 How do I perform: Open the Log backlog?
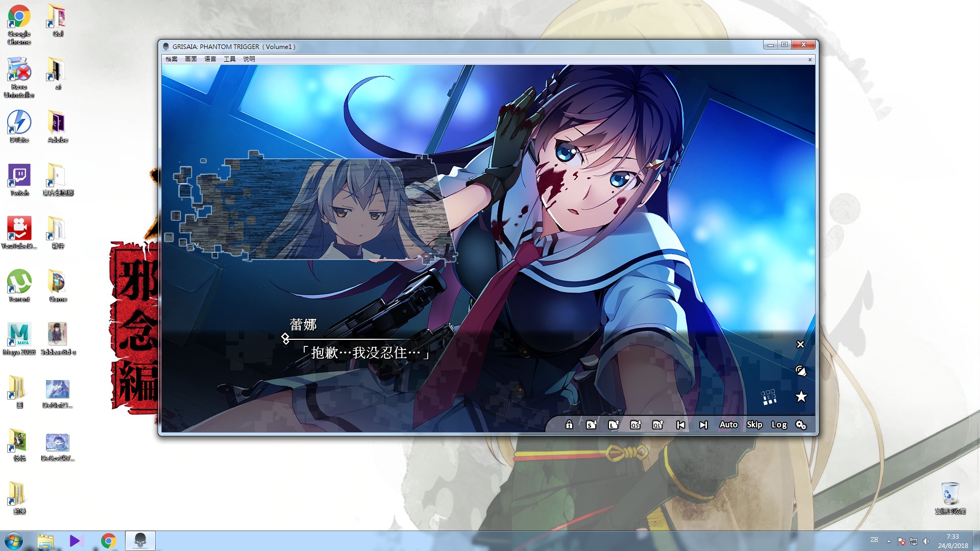779,424
